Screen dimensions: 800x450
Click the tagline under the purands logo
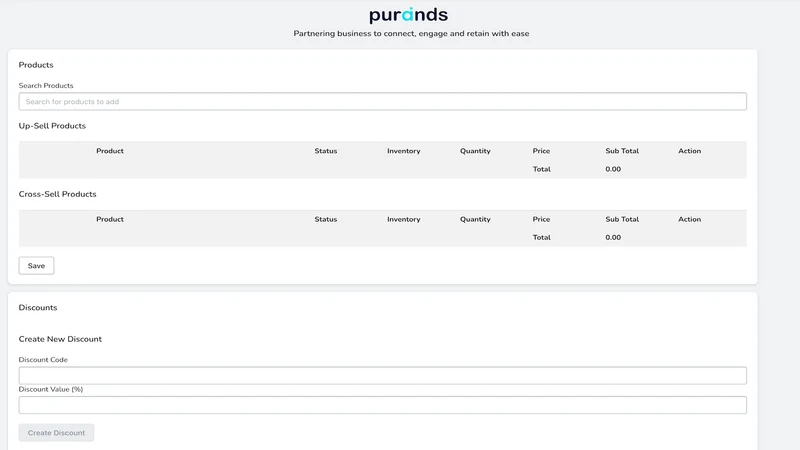pyautogui.click(x=411, y=34)
